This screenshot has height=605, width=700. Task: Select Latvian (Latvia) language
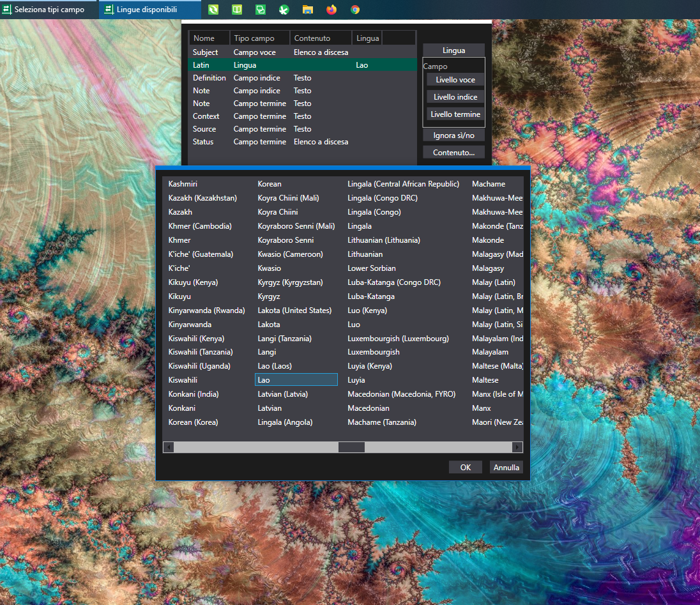click(x=282, y=394)
